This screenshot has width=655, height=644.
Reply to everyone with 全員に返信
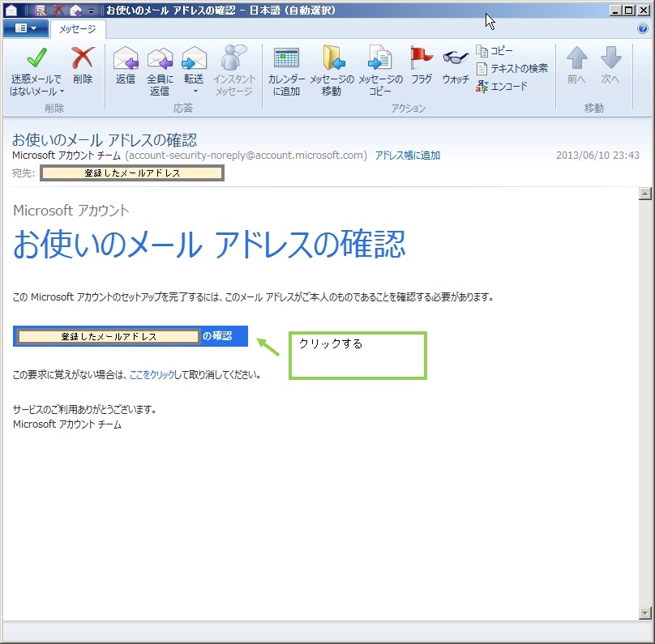[x=160, y=71]
